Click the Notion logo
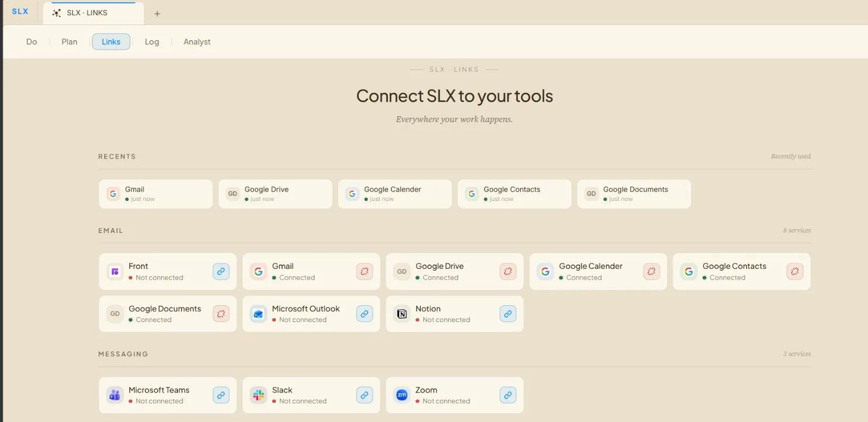Viewport: 868px width, 422px height. (402, 313)
